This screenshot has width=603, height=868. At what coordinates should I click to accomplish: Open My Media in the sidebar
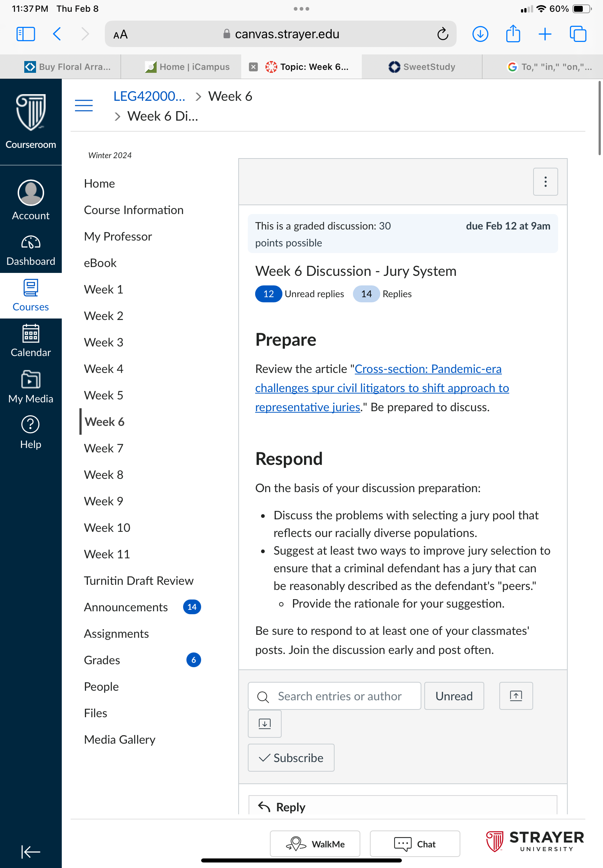(31, 387)
